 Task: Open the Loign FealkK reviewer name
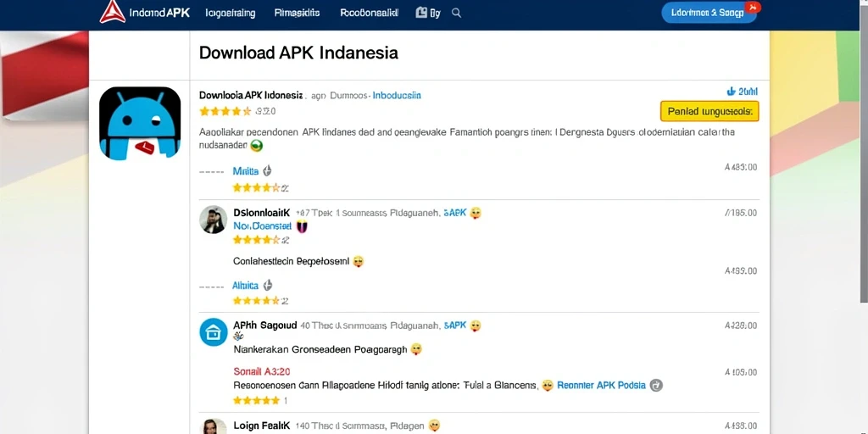click(261, 426)
